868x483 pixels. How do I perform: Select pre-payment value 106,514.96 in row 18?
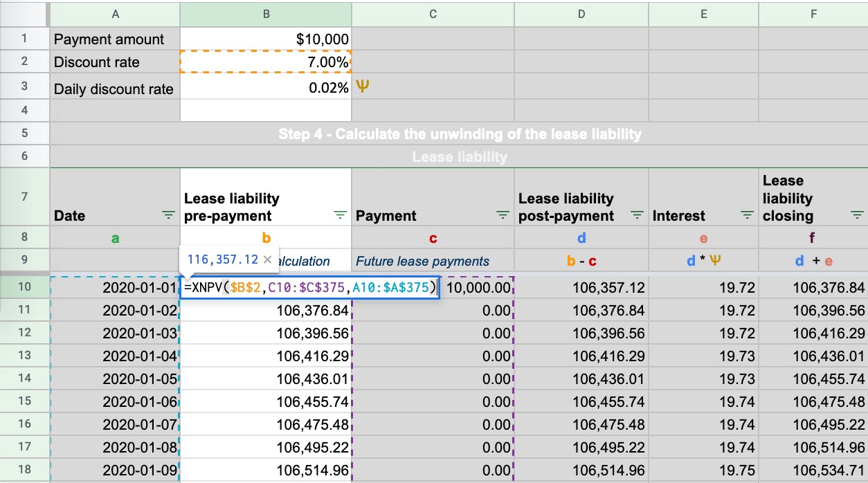pyautogui.click(x=266, y=470)
